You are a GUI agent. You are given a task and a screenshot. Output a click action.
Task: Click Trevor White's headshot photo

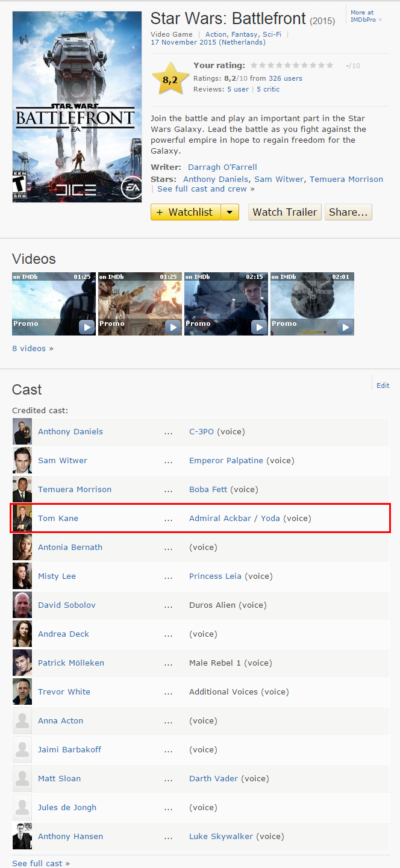pos(22,692)
